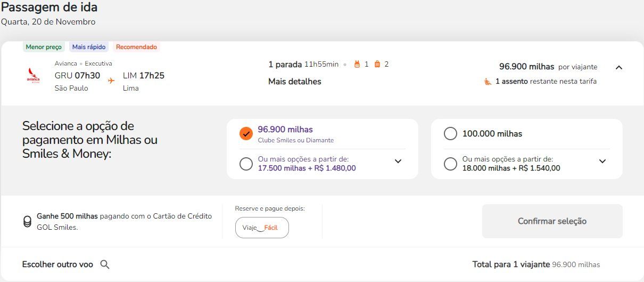Click the search magnifier icon
Viewport: 644px width, 282px height.
pyautogui.click(x=105, y=264)
